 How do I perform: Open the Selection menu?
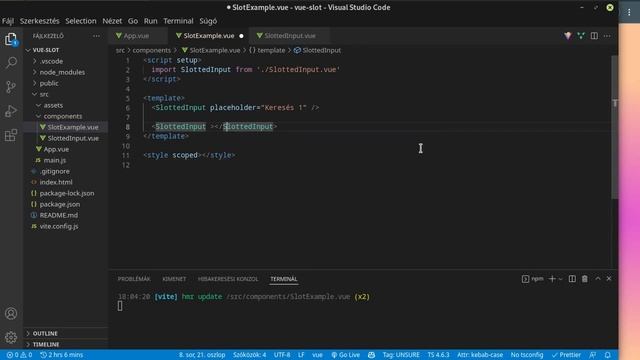[x=81, y=21]
